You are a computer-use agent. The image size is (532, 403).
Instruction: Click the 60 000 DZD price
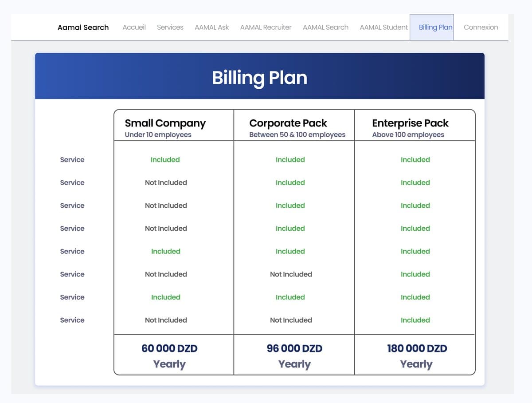pyautogui.click(x=169, y=348)
